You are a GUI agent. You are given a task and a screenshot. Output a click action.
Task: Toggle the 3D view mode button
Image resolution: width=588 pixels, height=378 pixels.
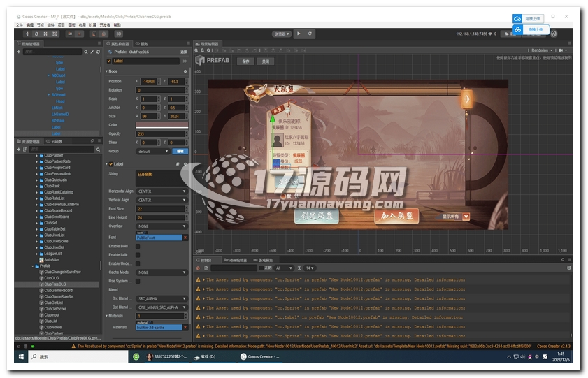tap(118, 34)
